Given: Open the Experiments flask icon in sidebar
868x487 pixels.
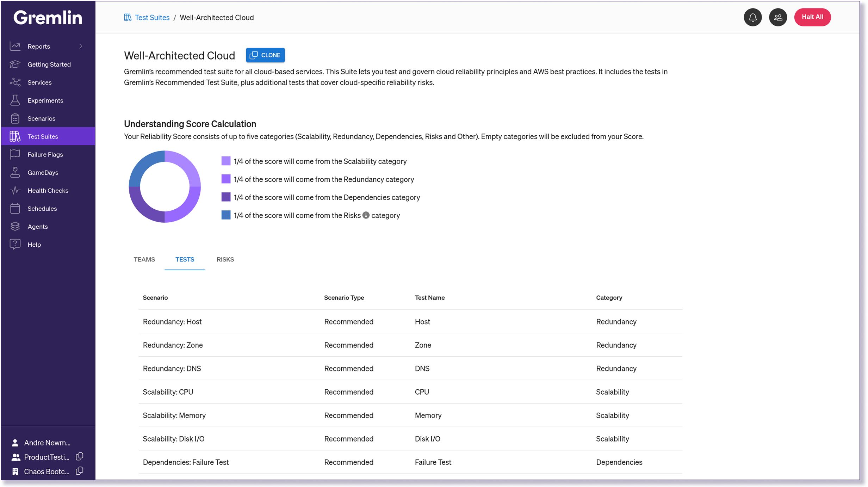Looking at the screenshot, I should click(x=15, y=100).
